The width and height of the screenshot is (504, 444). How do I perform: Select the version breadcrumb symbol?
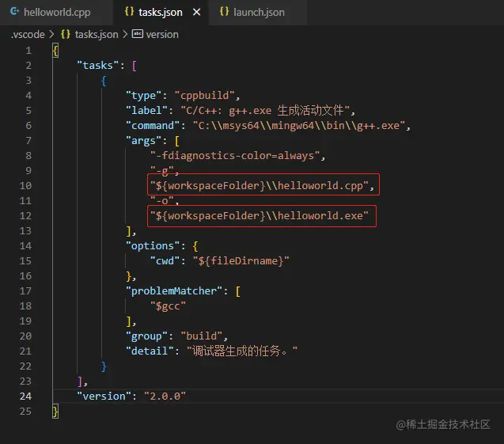pos(162,34)
